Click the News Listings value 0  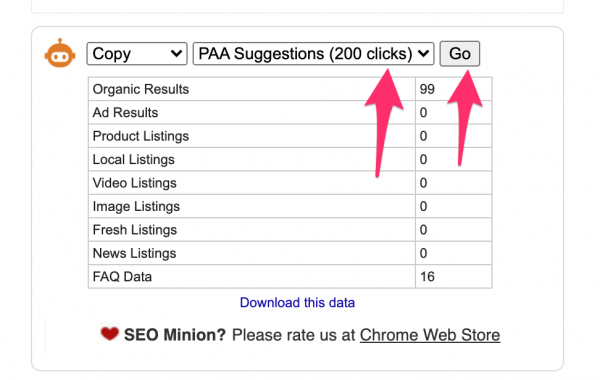[423, 253]
